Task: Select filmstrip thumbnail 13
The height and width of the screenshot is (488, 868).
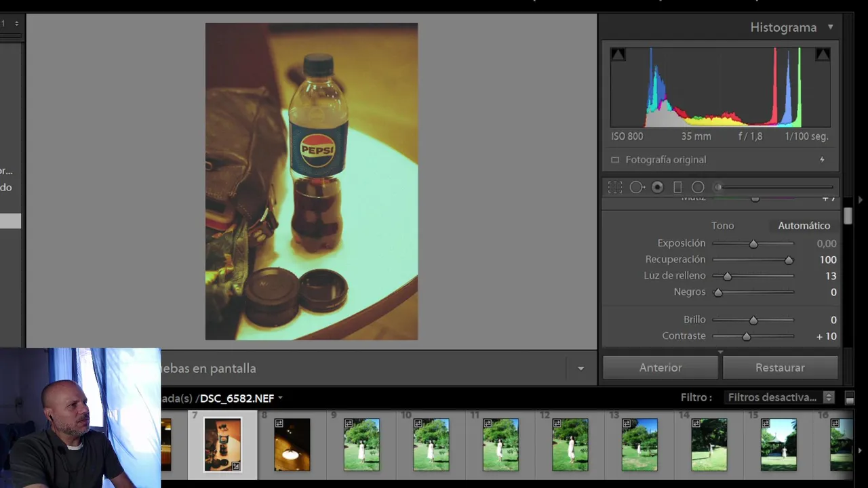Action: (639, 445)
